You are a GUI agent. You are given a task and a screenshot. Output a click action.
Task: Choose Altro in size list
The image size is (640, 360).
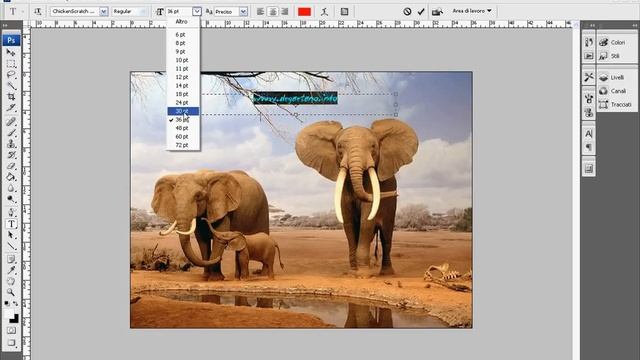pos(183,22)
